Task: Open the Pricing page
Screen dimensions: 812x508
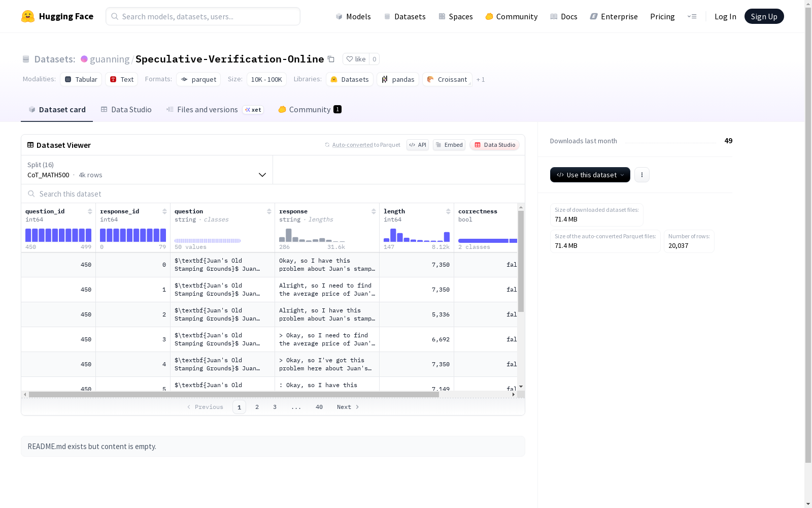Action: [662, 16]
